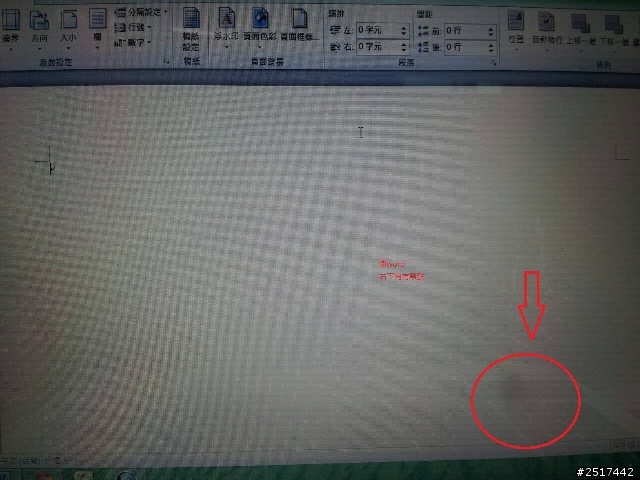Increase the right indent 右 with its spinner
This screenshot has width=640, height=480.
tap(404, 44)
